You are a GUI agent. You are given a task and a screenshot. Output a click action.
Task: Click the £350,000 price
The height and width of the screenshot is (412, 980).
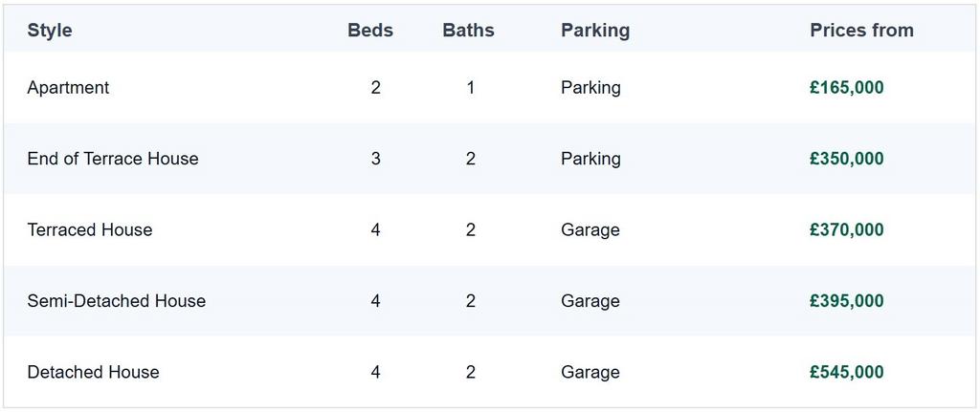tap(846, 159)
